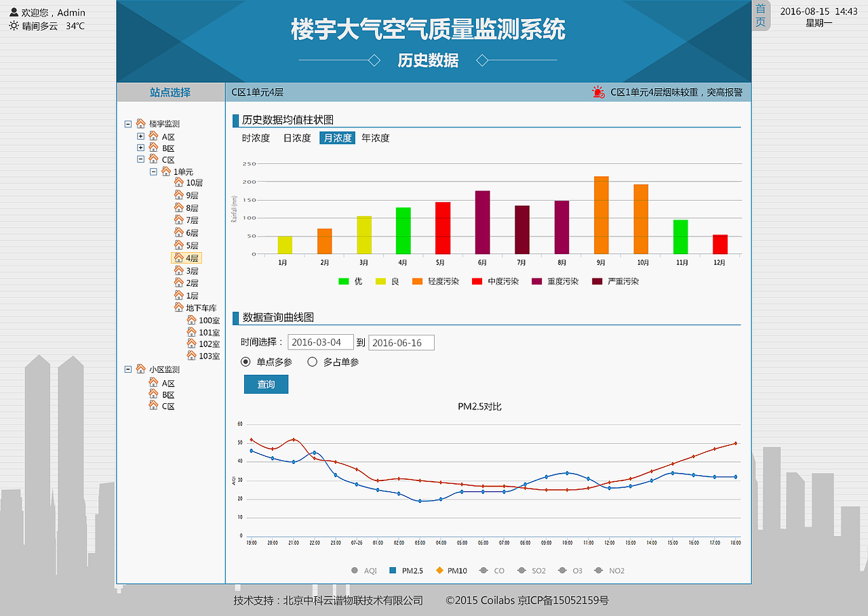The image size is (868, 616).
Task: Toggle the SO2 series in the legend
Action: [531, 571]
